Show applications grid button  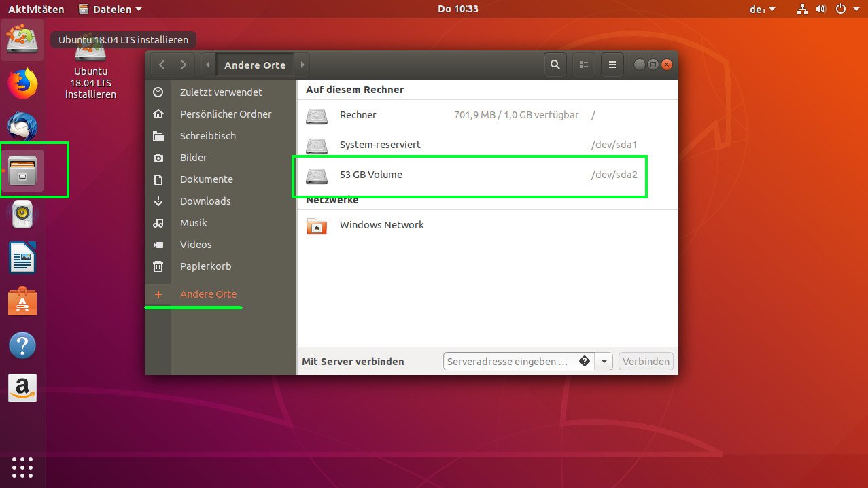[x=22, y=467]
